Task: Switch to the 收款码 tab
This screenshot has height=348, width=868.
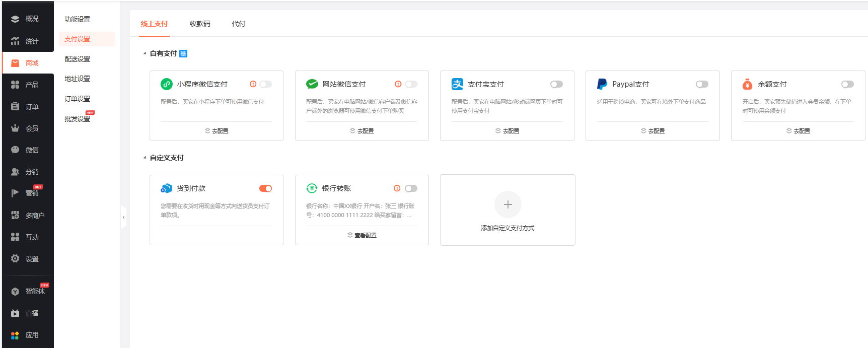Action: [x=200, y=24]
